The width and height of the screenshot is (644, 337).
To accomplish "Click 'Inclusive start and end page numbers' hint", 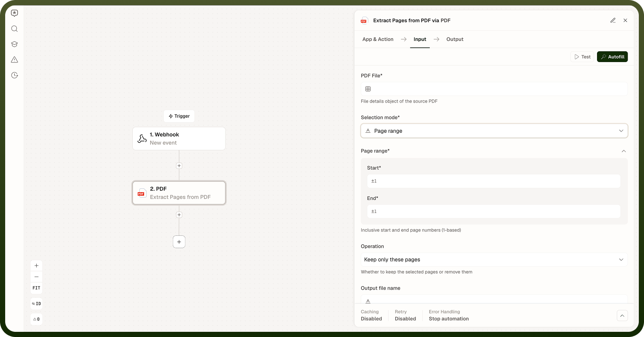I will coord(411,230).
